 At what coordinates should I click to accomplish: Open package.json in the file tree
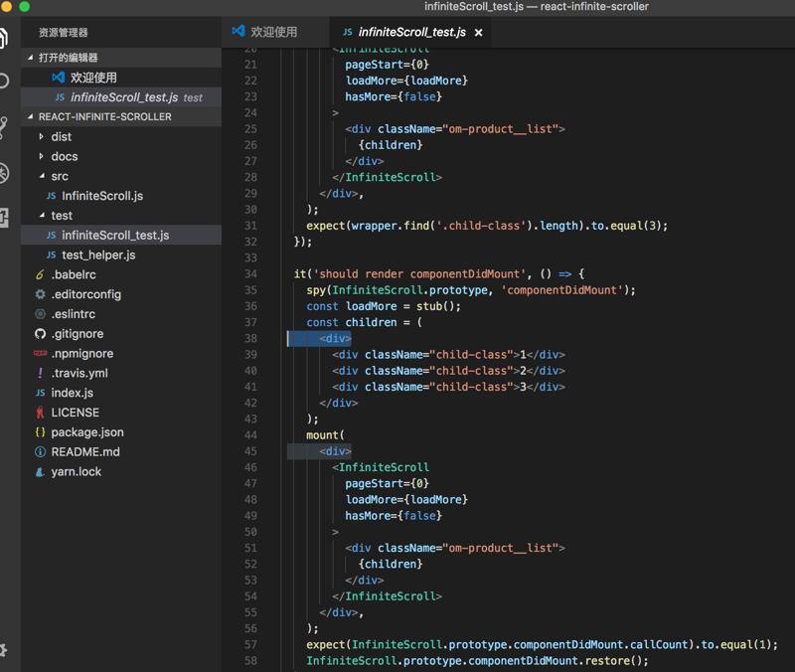point(86,432)
